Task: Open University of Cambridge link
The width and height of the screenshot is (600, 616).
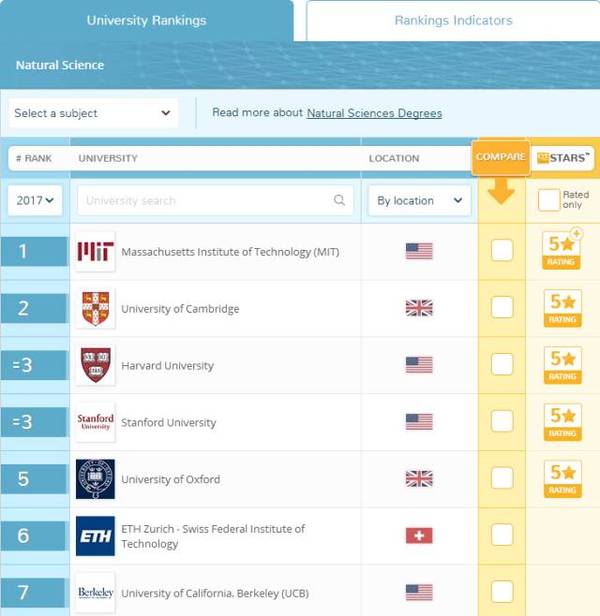Action: (x=180, y=309)
